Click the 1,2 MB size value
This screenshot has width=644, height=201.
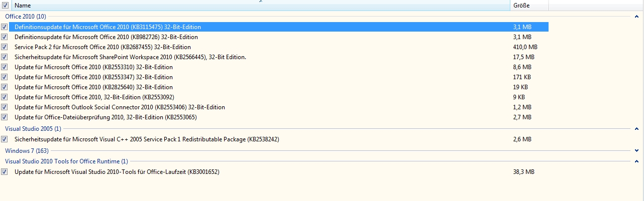tap(522, 107)
